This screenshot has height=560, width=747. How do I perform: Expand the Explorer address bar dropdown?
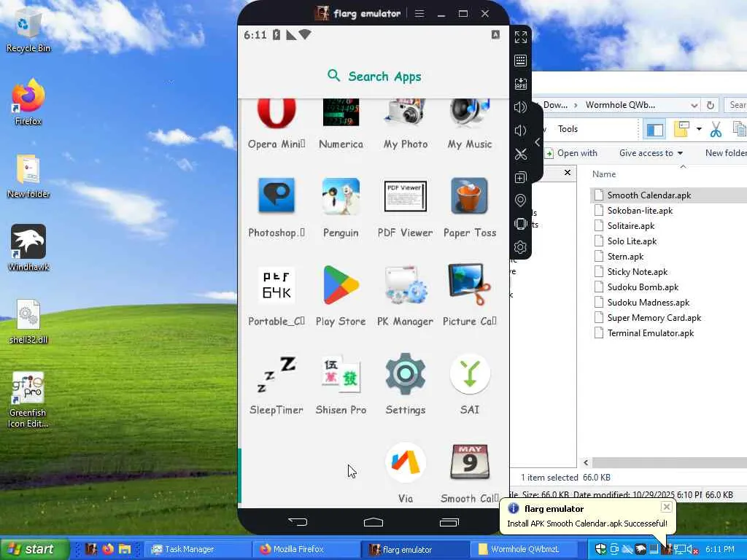(x=694, y=105)
